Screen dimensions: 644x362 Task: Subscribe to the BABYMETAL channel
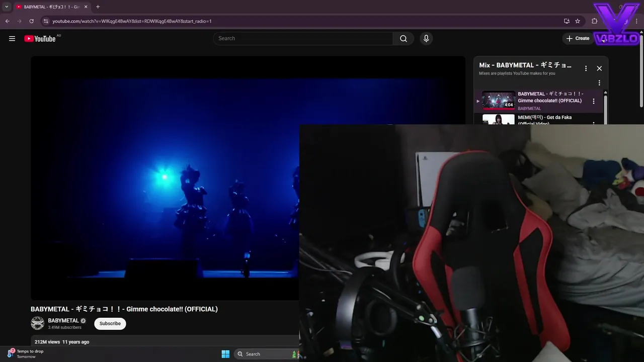point(110,324)
